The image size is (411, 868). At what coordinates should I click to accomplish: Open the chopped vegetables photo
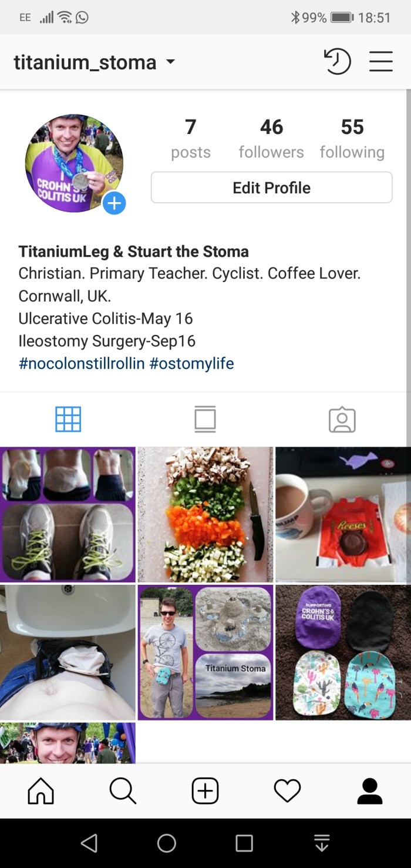point(206,515)
